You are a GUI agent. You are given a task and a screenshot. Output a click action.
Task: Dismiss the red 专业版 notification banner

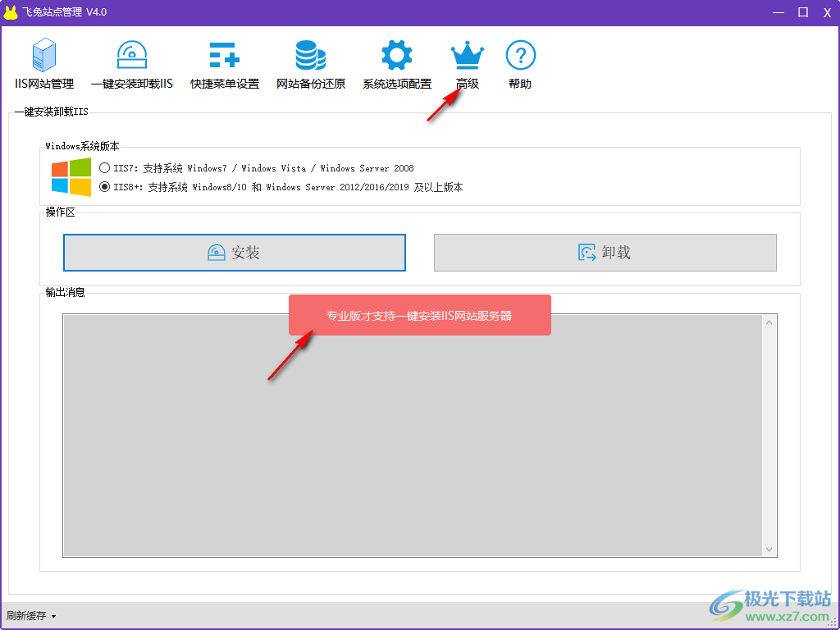pyautogui.click(x=419, y=316)
